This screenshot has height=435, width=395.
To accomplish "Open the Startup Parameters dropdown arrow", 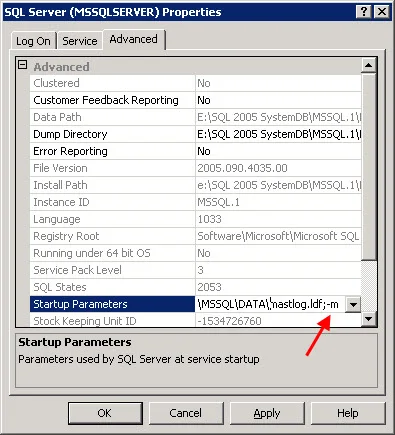I will click(x=353, y=304).
